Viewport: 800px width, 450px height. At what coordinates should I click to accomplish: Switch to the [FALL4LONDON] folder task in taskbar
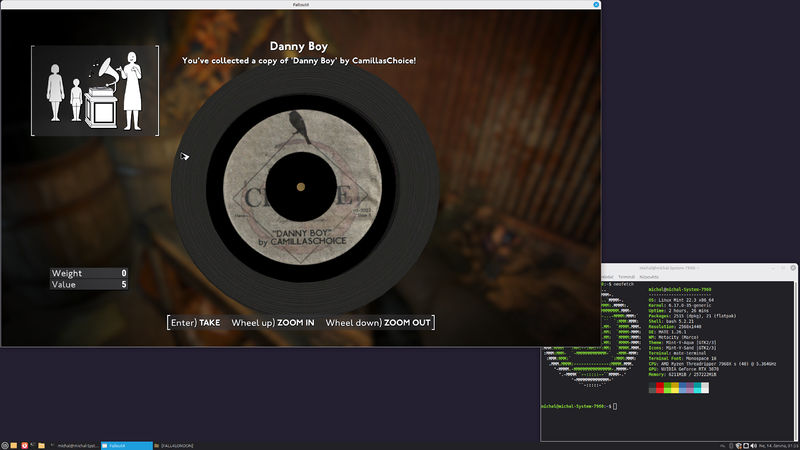pos(174,445)
